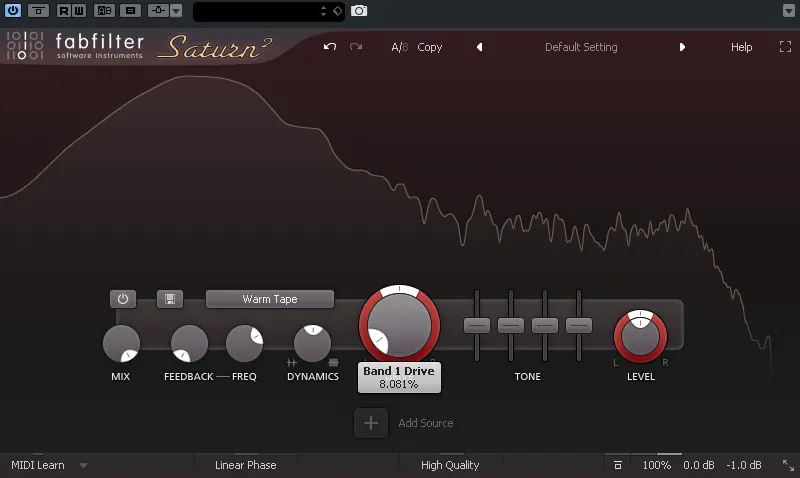Click the TONE label
The height and width of the screenshot is (478, 800).
pyautogui.click(x=528, y=376)
